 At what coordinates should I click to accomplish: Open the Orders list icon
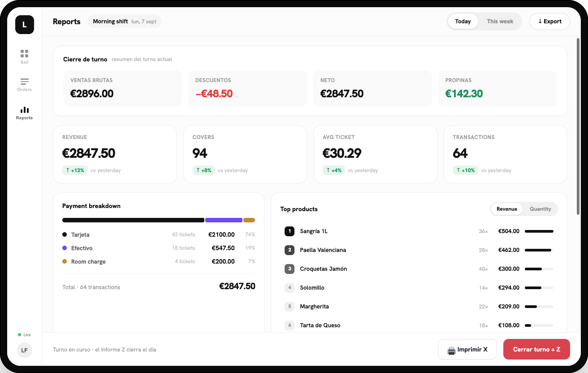24,82
